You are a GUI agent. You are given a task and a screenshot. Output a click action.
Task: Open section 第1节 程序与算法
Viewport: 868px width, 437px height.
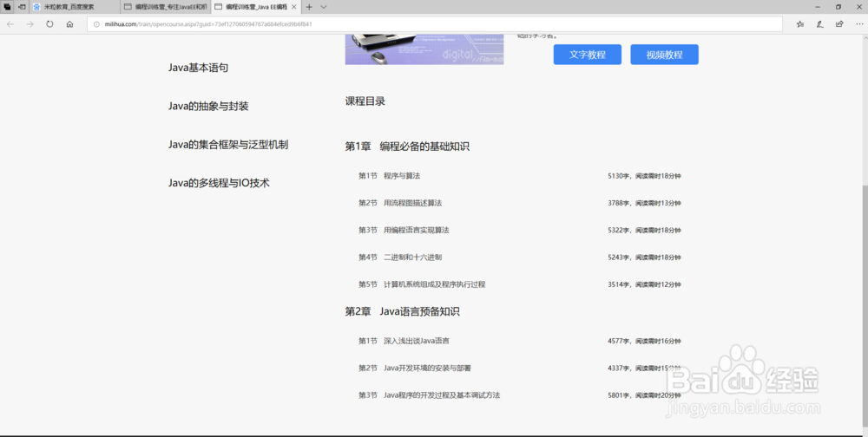pyautogui.click(x=389, y=176)
